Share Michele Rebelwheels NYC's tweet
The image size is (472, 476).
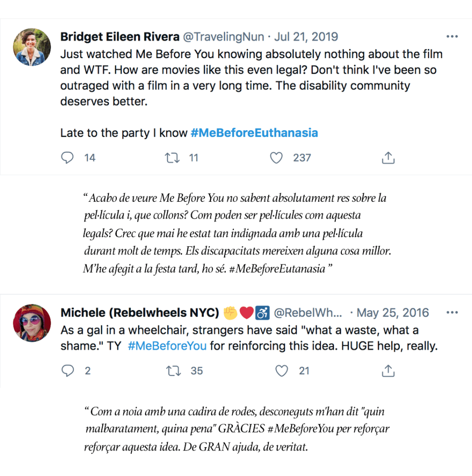point(388,371)
